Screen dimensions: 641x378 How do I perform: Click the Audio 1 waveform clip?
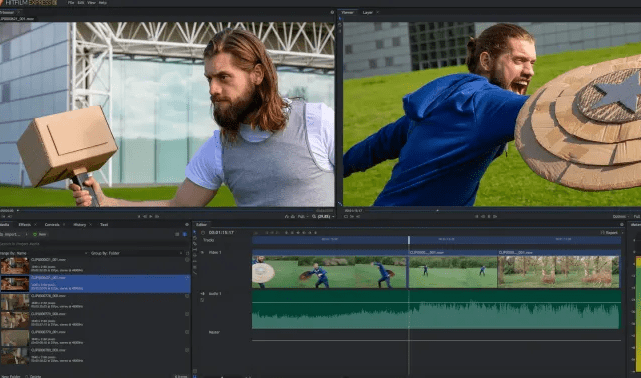pyautogui.click(x=436, y=309)
